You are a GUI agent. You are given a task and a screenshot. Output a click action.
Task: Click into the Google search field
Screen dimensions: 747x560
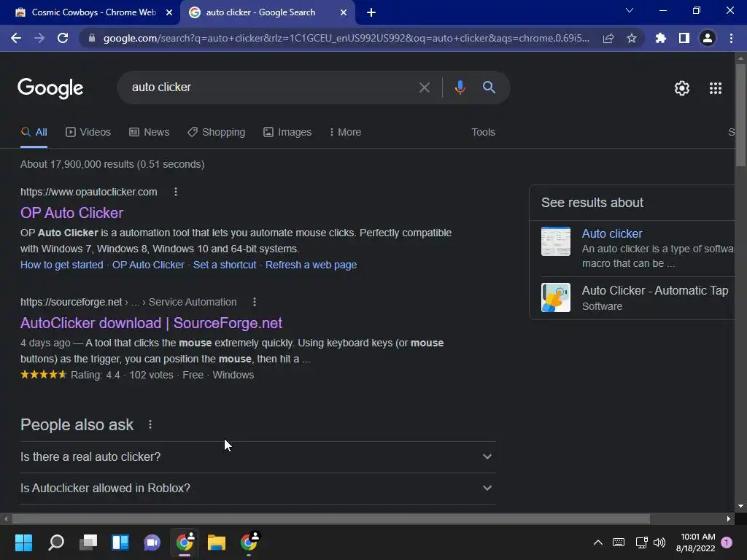[x=271, y=87]
